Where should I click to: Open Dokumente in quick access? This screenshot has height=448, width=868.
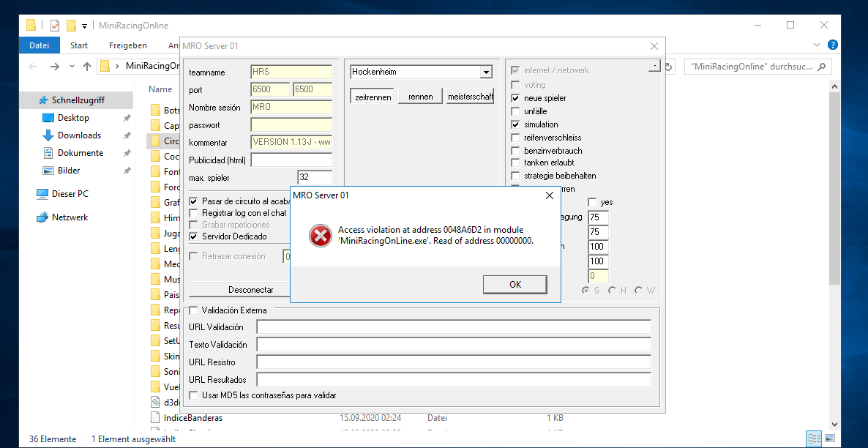point(81,153)
